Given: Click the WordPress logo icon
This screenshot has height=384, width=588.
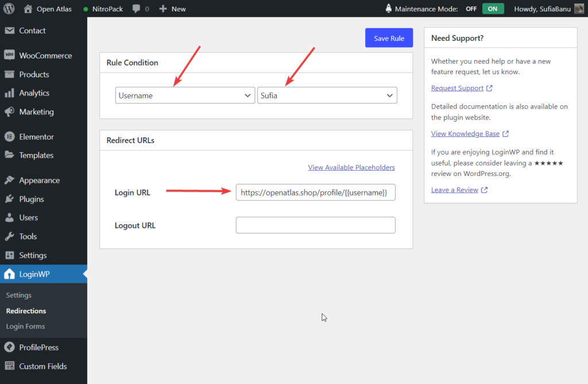Looking at the screenshot, I should click(x=9, y=9).
